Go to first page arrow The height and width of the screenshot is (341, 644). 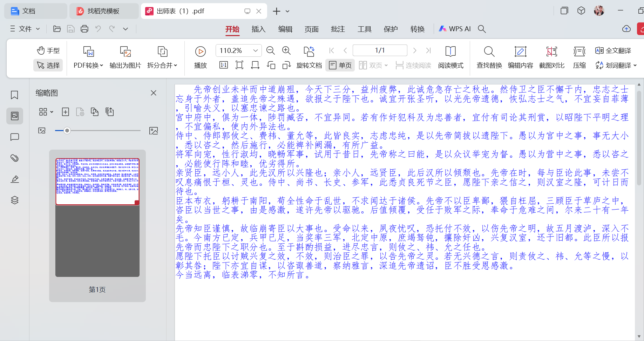pos(332,50)
